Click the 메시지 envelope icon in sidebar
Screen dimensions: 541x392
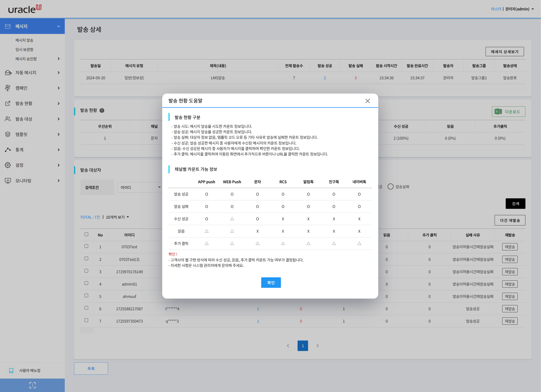pyautogui.click(x=8, y=26)
